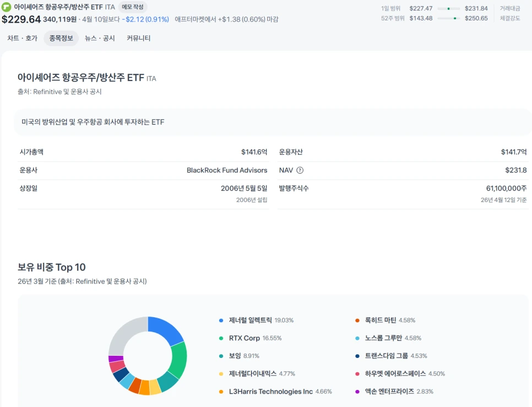Click the orange L3Harris Technologies legend dot
This screenshot has width=532, height=407.
pos(221,392)
